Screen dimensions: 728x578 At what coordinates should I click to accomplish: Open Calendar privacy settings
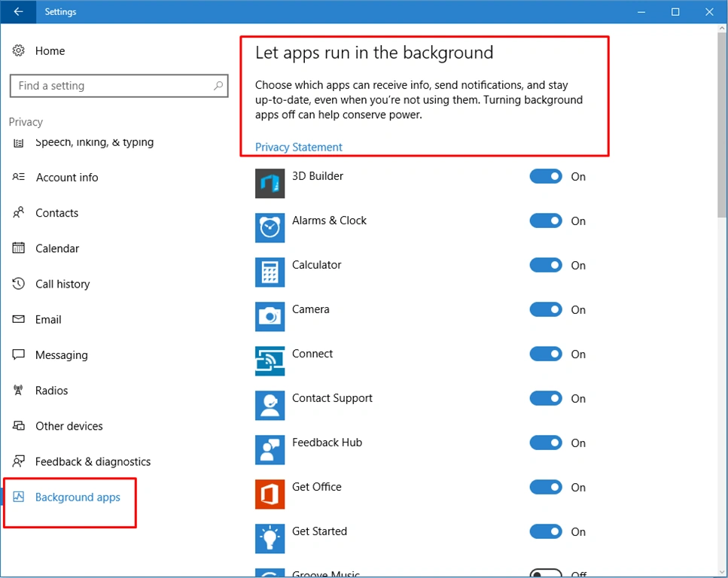click(57, 248)
